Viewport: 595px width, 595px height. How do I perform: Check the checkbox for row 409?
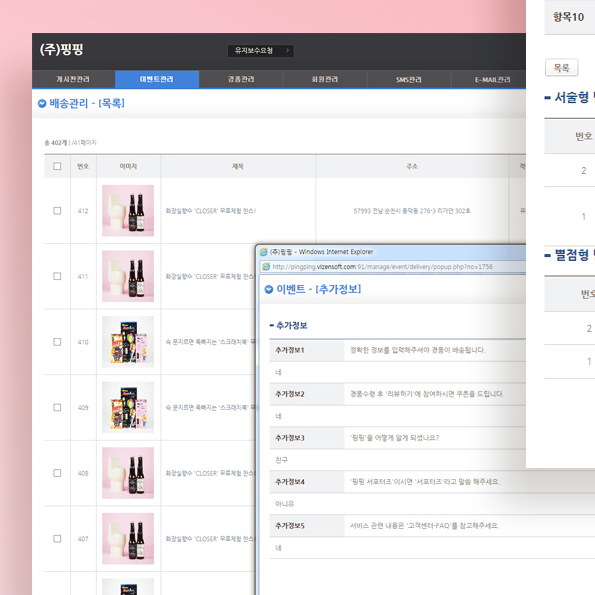57,408
